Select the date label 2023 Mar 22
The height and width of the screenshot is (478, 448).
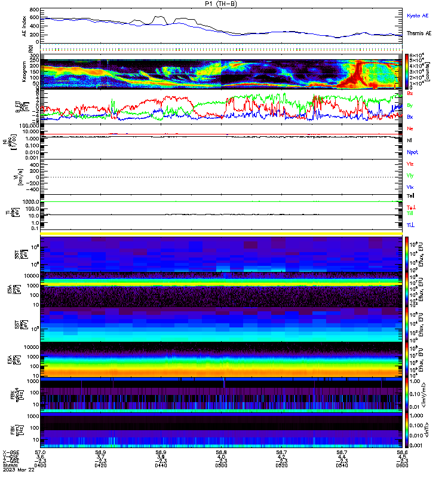(x=19, y=470)
